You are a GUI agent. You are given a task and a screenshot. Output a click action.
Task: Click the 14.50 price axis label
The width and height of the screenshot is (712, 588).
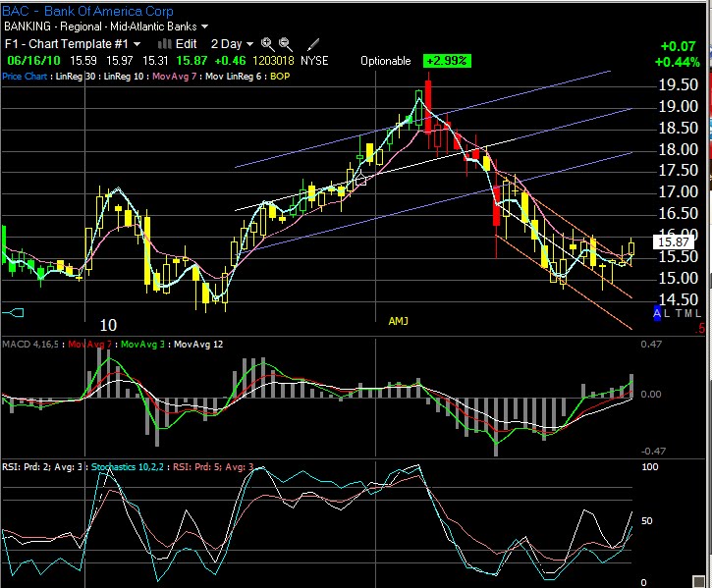678,299
